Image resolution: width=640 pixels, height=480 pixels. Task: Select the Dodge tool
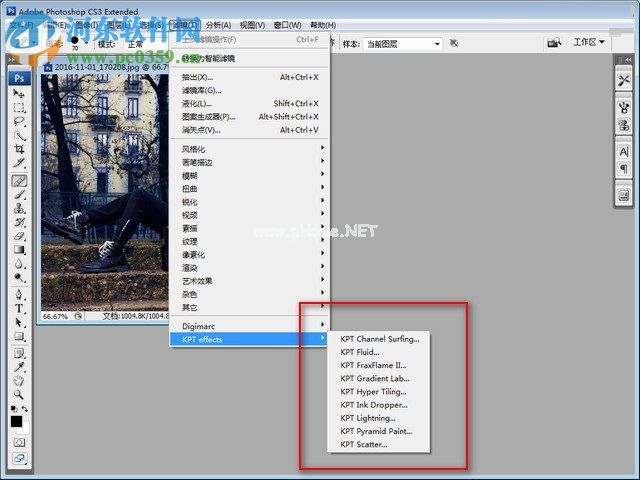pyautogui.click(x=19, y=278)
